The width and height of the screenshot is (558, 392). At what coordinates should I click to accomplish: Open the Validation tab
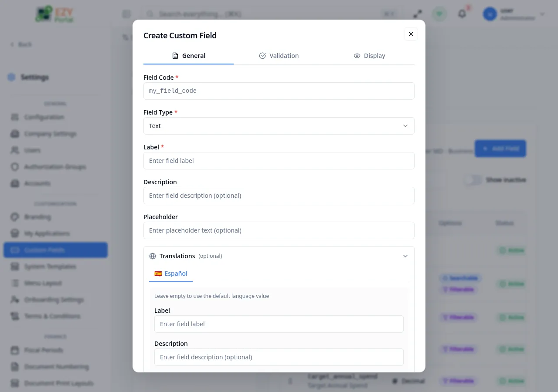pyautogui.click(x=279, y=56)
